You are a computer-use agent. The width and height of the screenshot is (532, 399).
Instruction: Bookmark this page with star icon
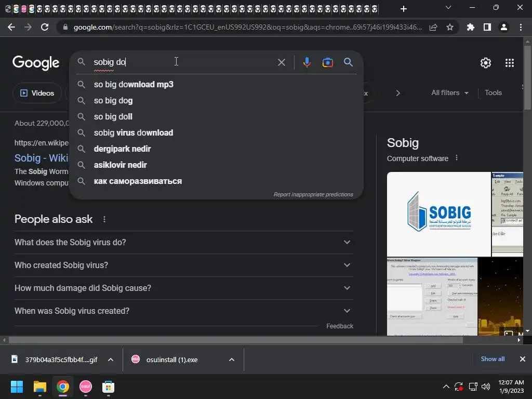click(450, 27)
